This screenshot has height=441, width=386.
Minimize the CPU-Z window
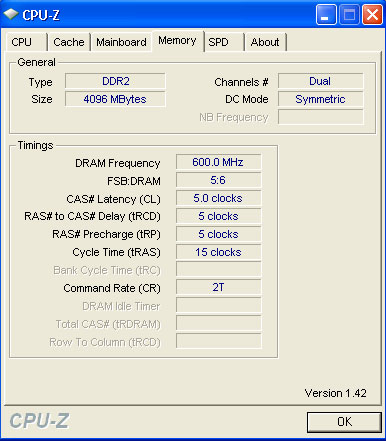(x=326, y=15)
